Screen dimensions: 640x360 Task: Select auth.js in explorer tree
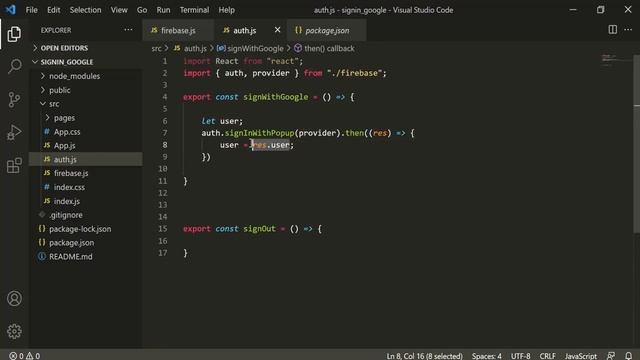click(86, 160)
